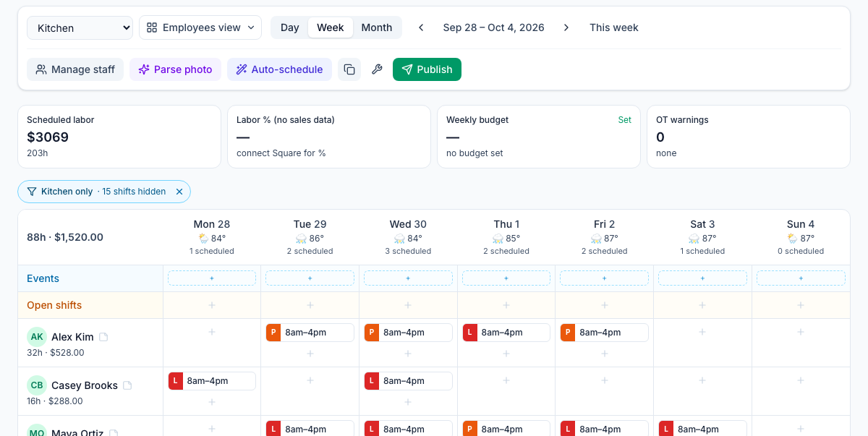Switch to Month view tab
This screenshot has width=868, height=436.
[377, 27]
